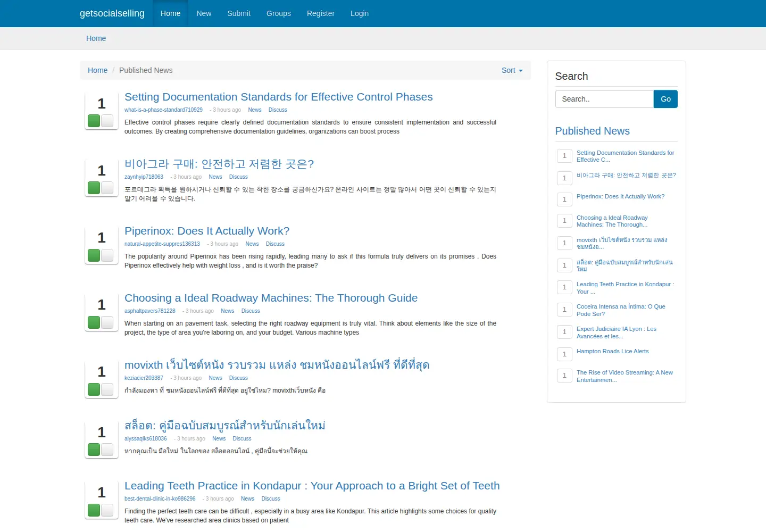Visit user profile asphaltpavers781228
766x532 pixels.
click(x=150, y=311)
